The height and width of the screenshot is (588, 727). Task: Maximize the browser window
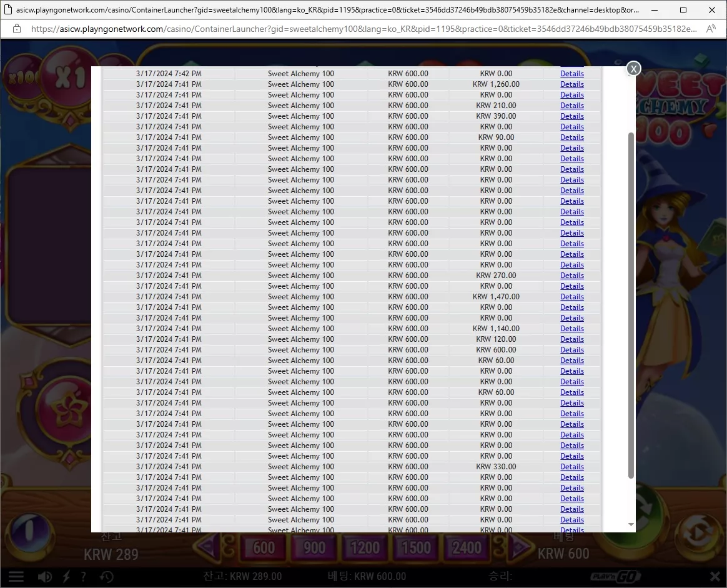click(x=683, y=10)
